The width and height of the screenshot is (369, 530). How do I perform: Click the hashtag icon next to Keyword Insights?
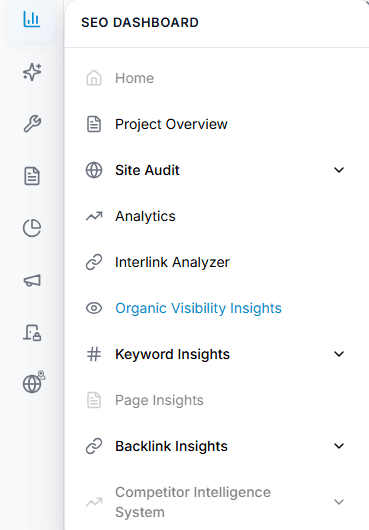94,354
